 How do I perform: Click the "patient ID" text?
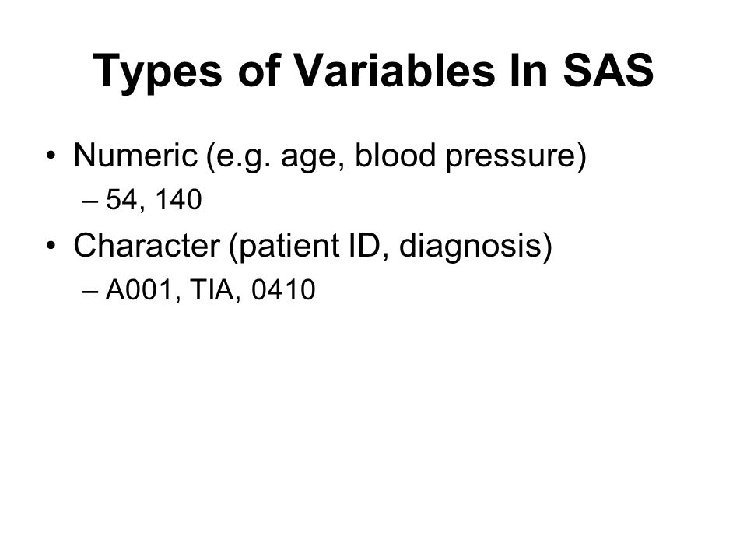point(308,247)
